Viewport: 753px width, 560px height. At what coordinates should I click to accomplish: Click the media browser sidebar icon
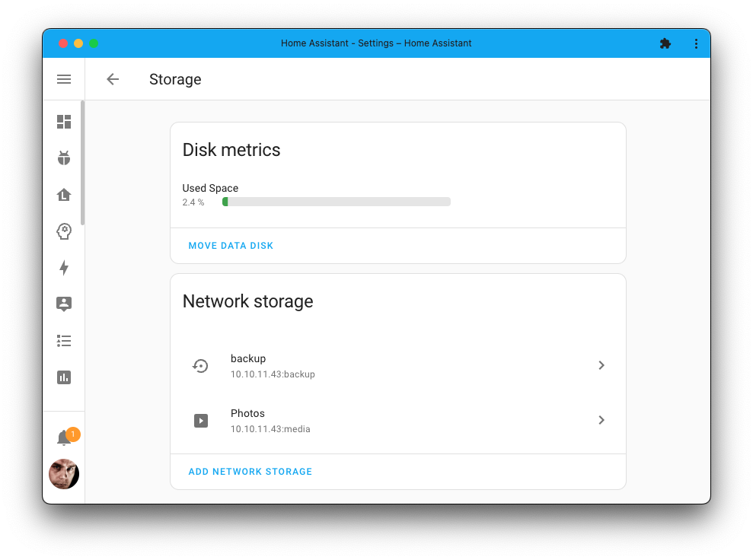(64, 304)
